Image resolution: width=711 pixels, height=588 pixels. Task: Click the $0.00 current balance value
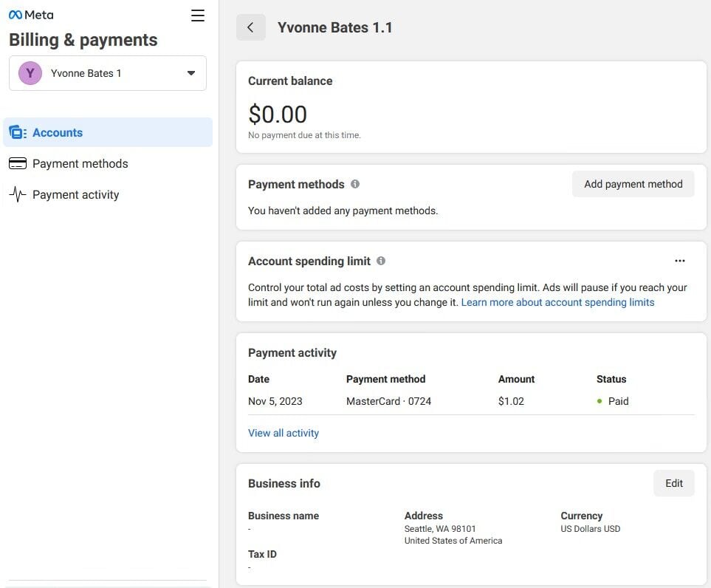click(x=278, y=114)
